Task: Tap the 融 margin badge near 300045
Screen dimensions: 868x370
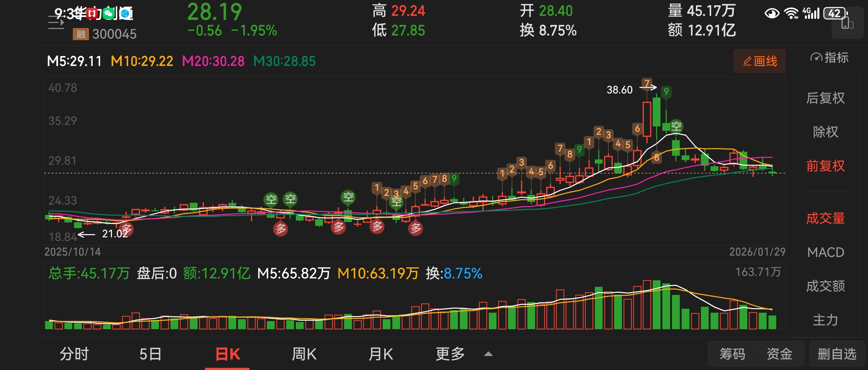Action: (81, 34)
